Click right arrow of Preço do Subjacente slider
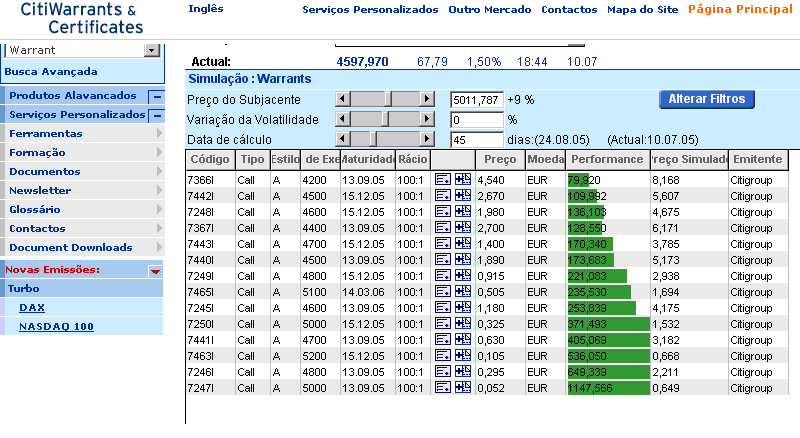The image size is (800, 438). point(427,99)
